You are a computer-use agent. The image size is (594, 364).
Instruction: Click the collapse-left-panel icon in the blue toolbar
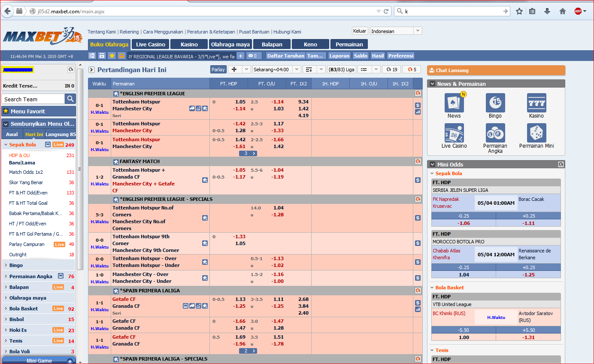coord(92,56)
